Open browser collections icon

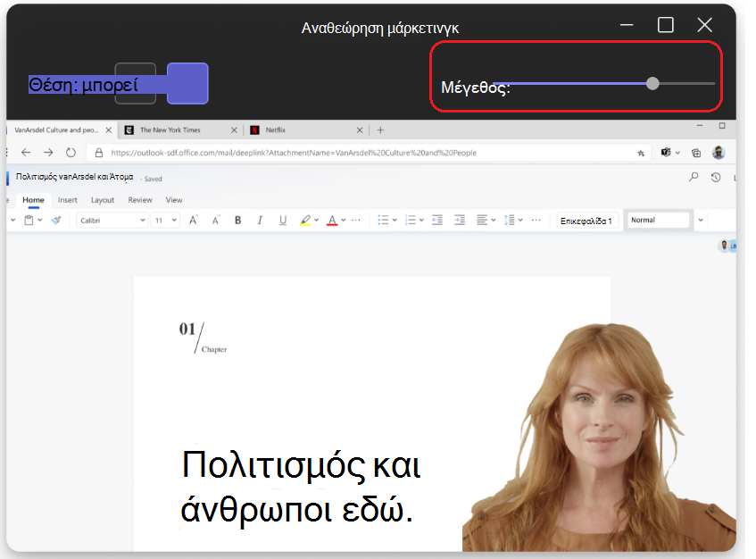(x=696, y=153)
